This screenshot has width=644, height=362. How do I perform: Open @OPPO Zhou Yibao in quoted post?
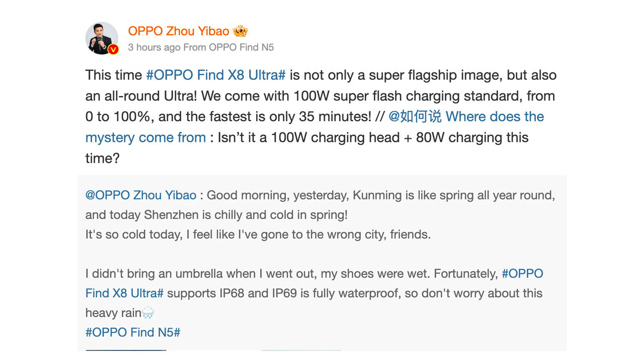[141, 195]
